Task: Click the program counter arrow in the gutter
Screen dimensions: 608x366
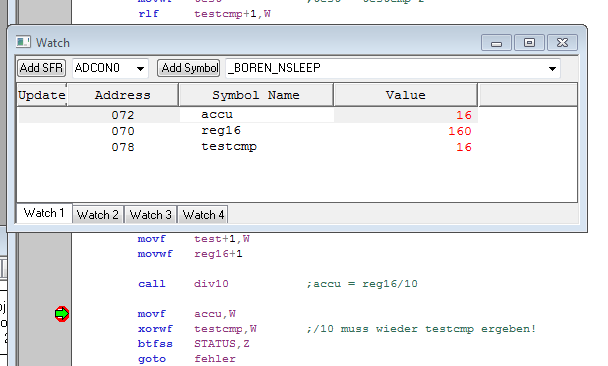Action: [62, 314]
